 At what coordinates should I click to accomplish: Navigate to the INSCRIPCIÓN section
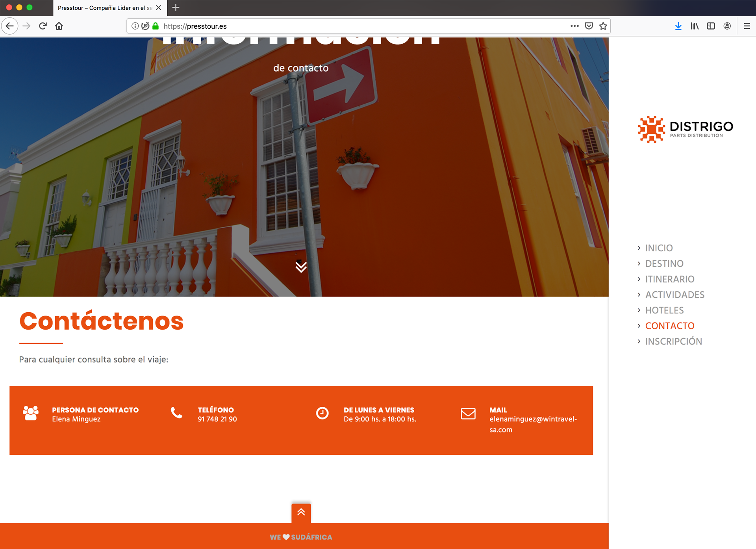pos(673,341)
